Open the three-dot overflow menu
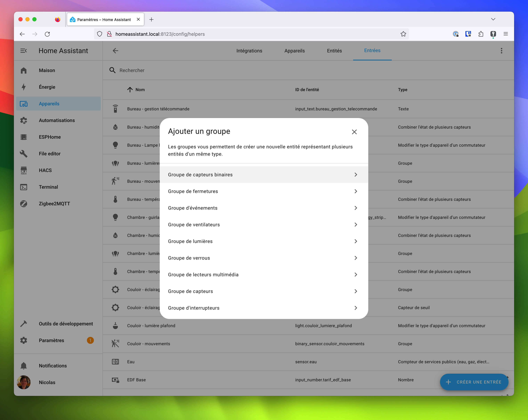This screenshot has height=420, width=528. click(x=501, y=51)
